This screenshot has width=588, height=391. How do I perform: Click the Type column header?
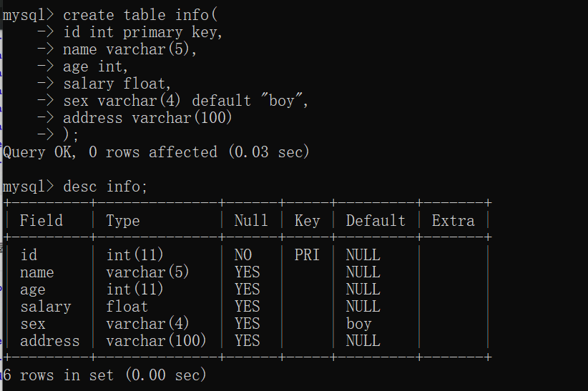coord(123,221)
